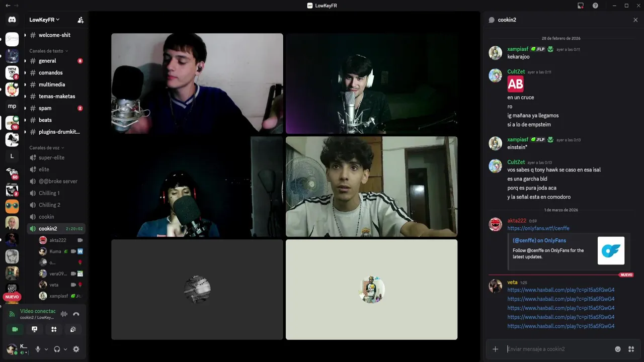Open the "L" server in the sidebar
The width and height of the screenshot is (644, 362).
point(12,156)
